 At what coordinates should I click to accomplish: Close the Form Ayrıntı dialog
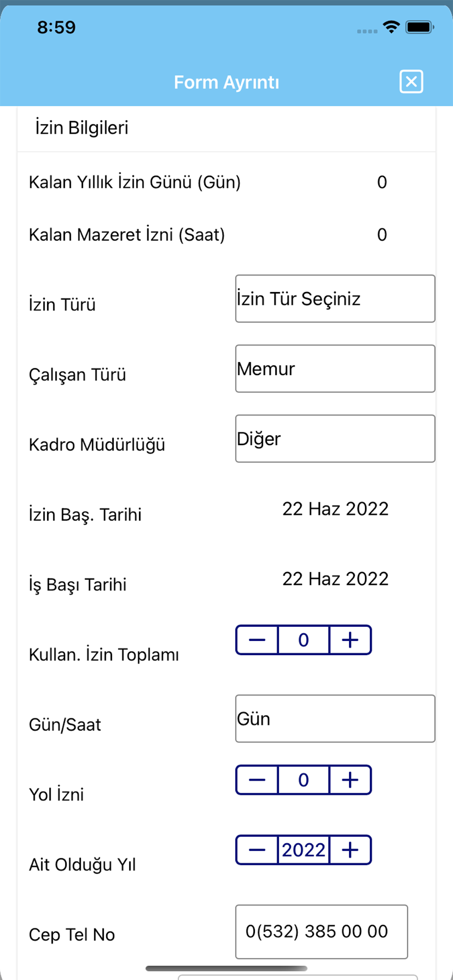(411, 82)
